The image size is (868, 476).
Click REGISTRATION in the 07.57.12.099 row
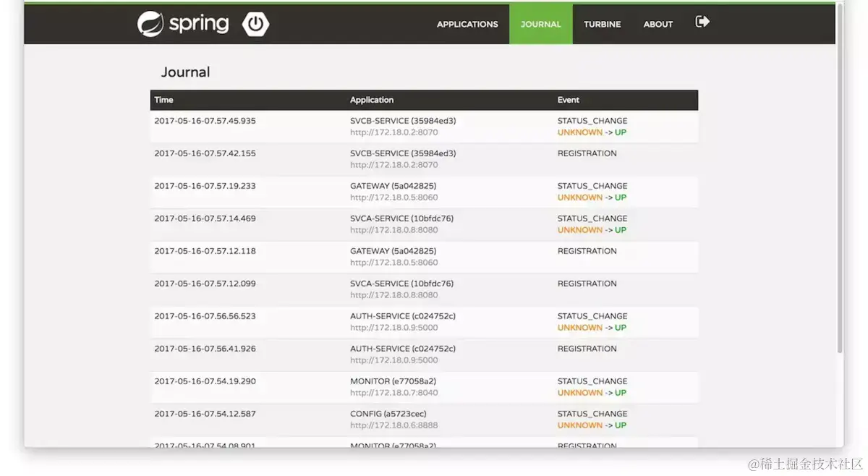tap(587, 284)
